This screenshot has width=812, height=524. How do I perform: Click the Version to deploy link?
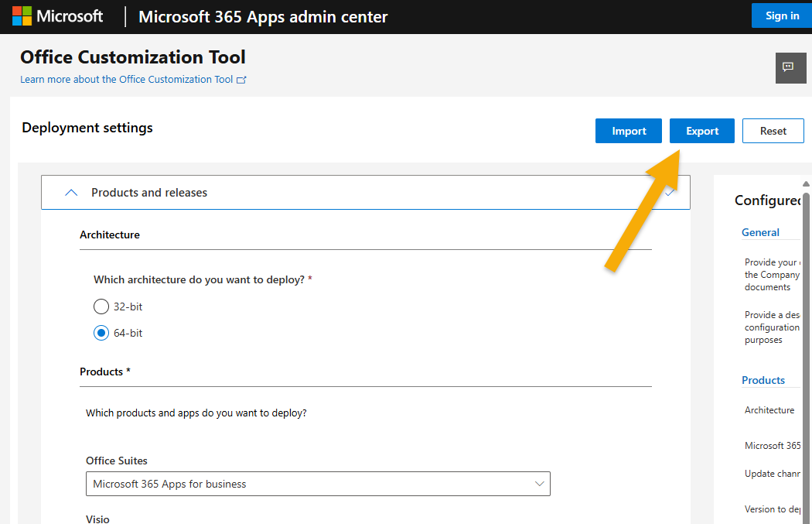coord(772,509)
